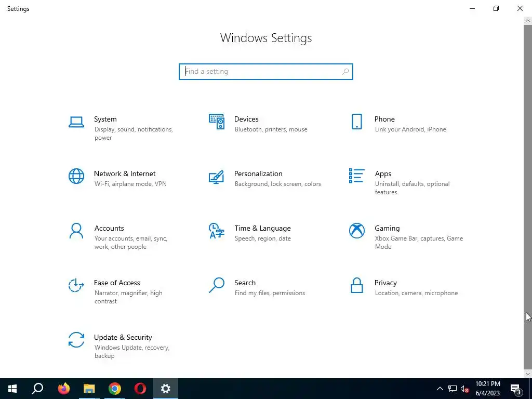Open the Time & Language title
532x399 pixels.
tap(262, 229)
